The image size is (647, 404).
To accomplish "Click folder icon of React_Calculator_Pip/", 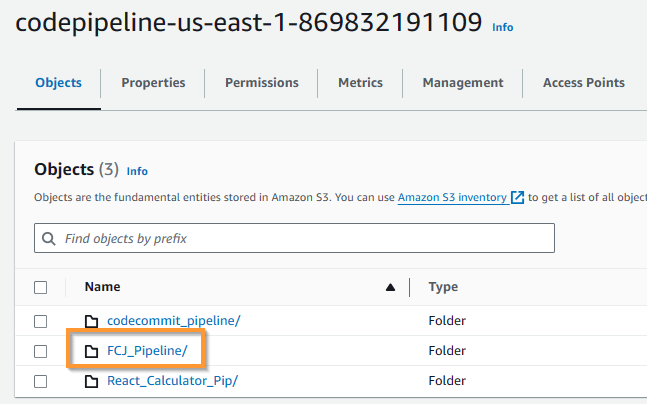I will pos(91,381).
